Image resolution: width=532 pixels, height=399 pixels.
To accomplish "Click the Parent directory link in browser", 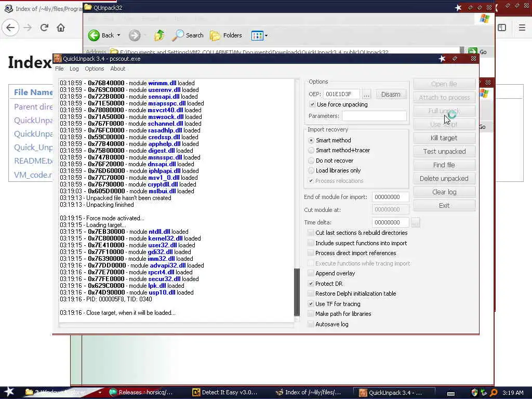I will (33, 107).
